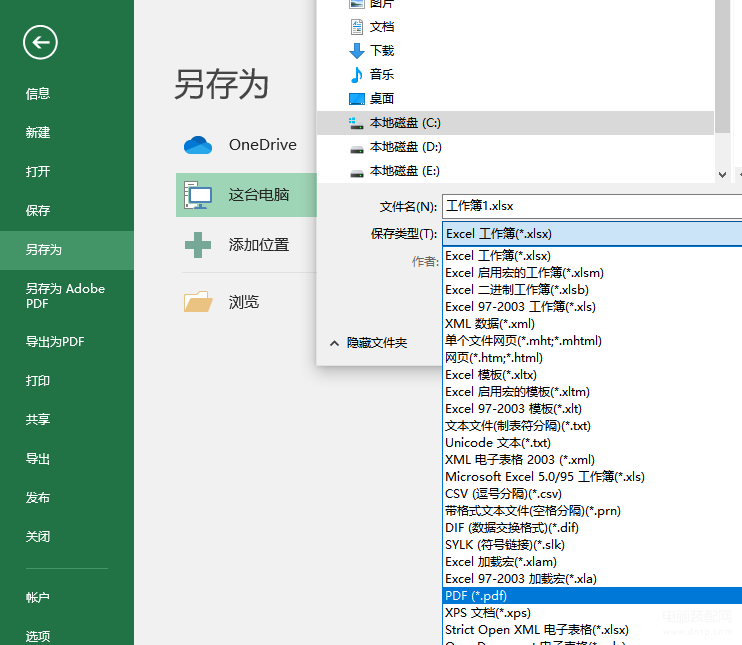The image size is (742, 645).
Task: Open the 共享 (Share) menu item
Action: [x=38, y=419]
